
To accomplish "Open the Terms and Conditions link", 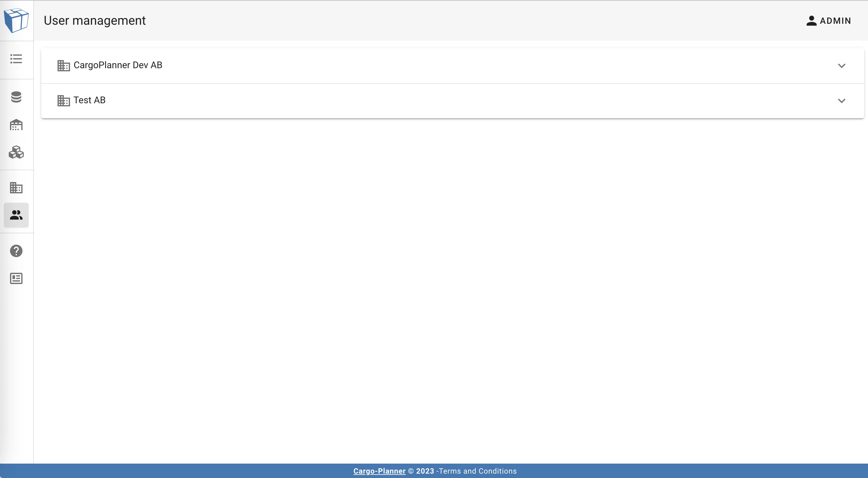I will coord(477,471).
